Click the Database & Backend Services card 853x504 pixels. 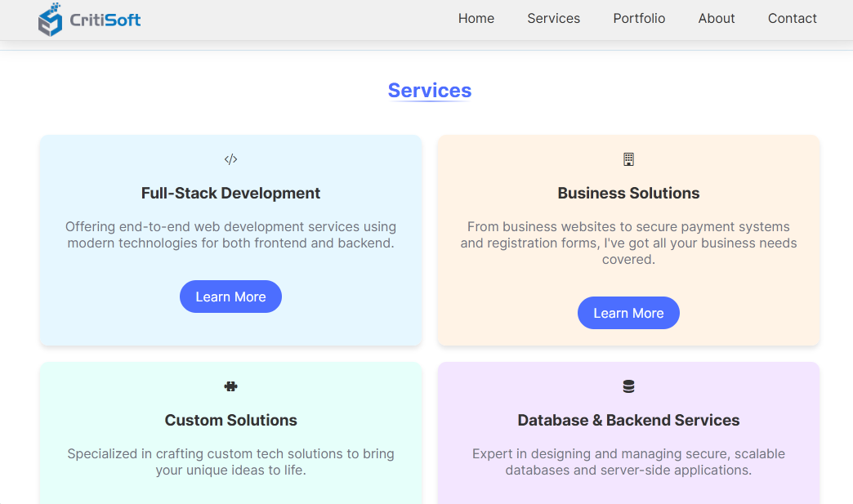coord(628,433)
